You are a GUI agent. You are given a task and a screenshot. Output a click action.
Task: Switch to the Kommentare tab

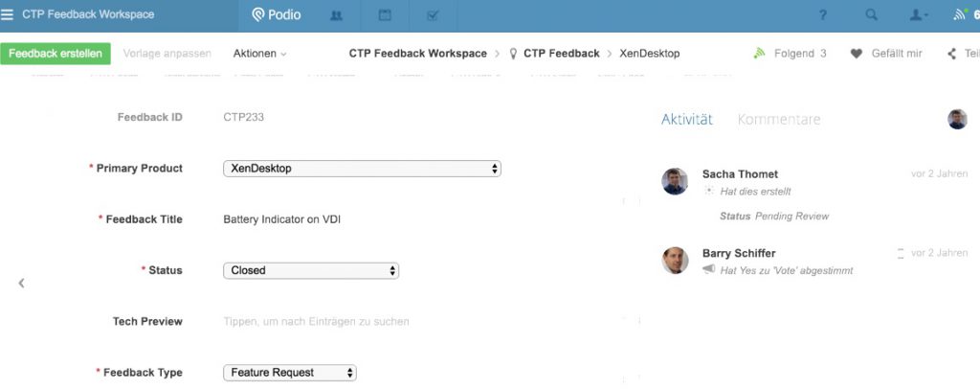pos(779,120)
